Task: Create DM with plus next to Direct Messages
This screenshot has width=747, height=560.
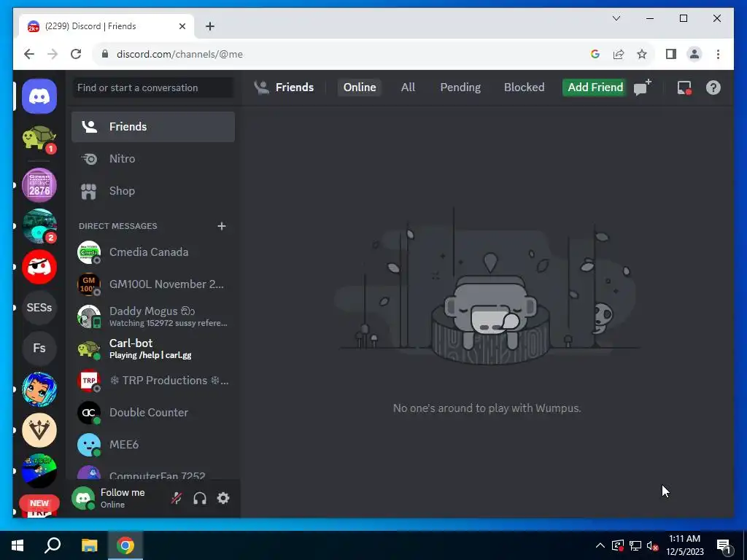Action: pos(222,226)
